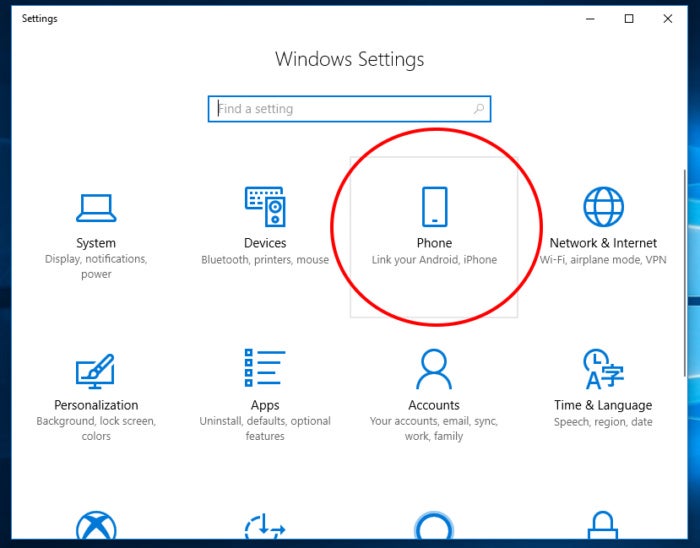Open the Phone settings icon
Image resolution: width=700 pixels, height=548 pixels.
click(x=434, y=207)
